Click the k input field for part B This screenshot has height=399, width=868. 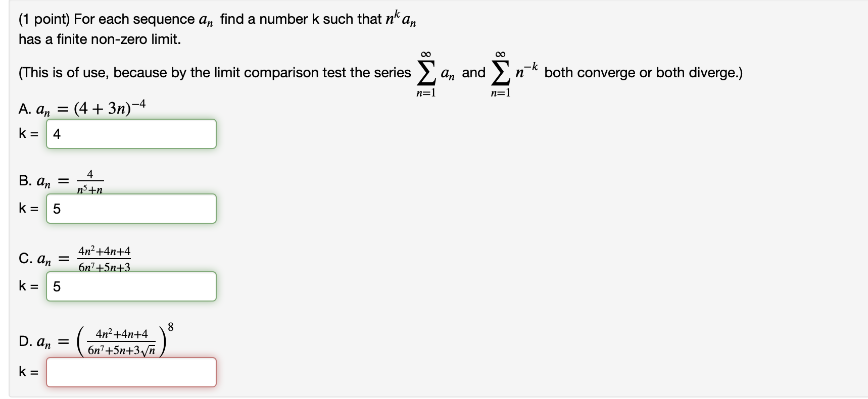(131, 209)
